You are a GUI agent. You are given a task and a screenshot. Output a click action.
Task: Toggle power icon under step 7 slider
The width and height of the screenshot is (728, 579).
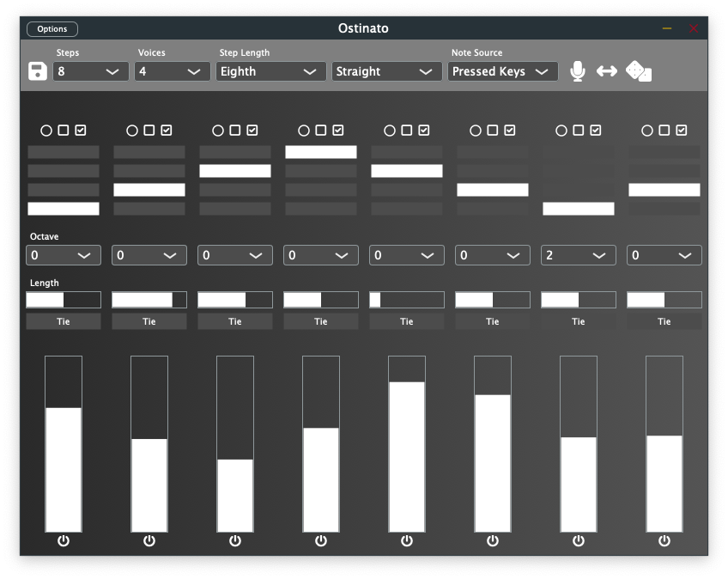coord(579,540)
